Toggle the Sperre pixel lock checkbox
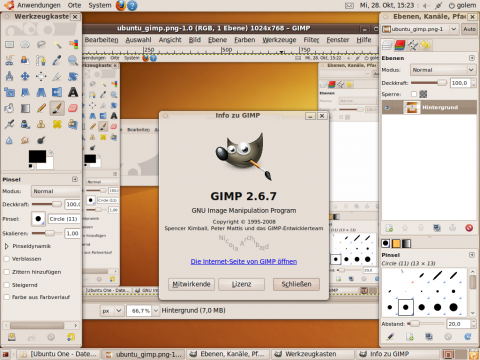This screenshot has width=480, height=360. [414, 94]
